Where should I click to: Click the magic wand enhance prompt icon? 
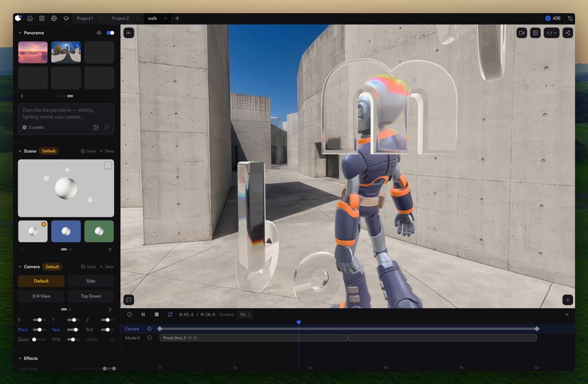tap(106, 127)
